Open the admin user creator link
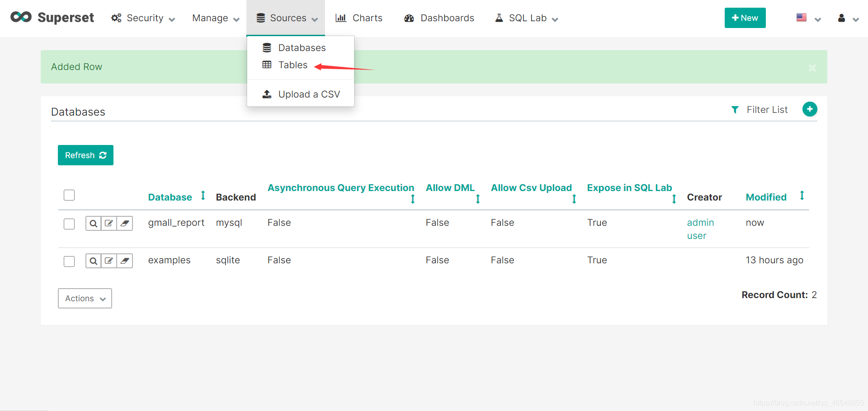 coord(700,229)
